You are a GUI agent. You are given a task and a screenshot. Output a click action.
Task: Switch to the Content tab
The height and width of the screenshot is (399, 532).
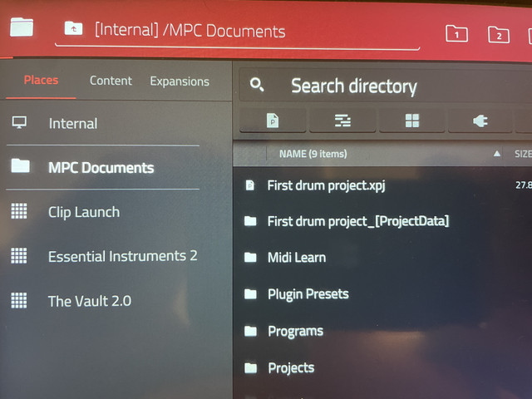[x=111, y=81]
